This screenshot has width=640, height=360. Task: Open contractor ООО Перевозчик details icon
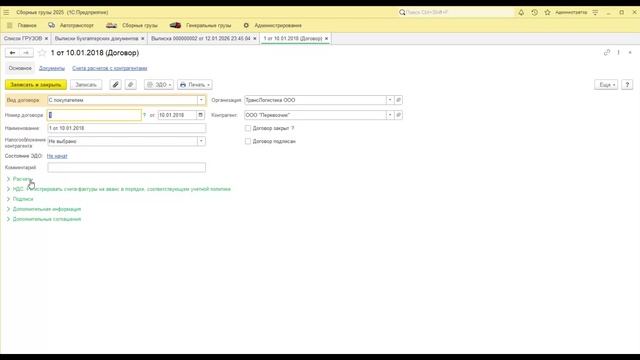click(398, 115)
